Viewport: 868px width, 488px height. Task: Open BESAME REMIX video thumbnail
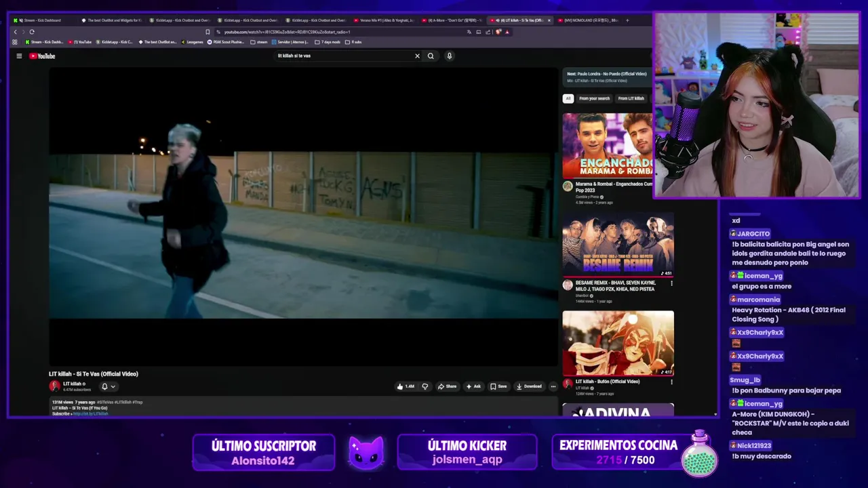[618, 245]
